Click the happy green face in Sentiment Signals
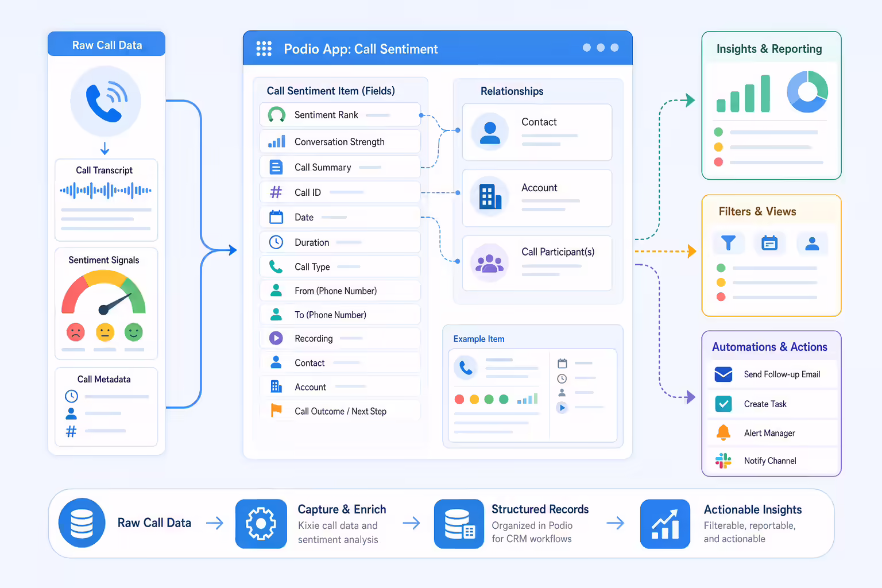The width and height of the screenshot is (882, 588). [134, 332]
